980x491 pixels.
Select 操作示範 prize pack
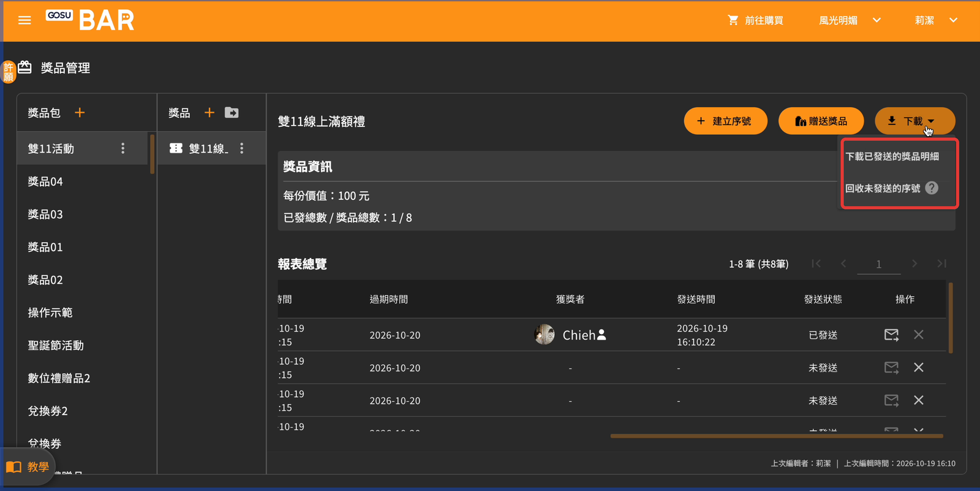[x=83, y=313]
